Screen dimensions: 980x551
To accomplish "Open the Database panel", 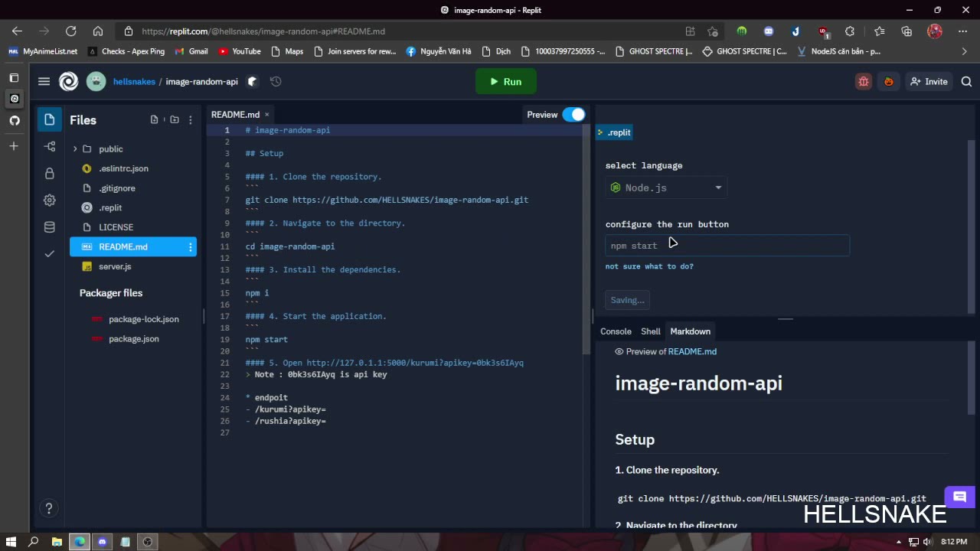I will click(49, 227).
